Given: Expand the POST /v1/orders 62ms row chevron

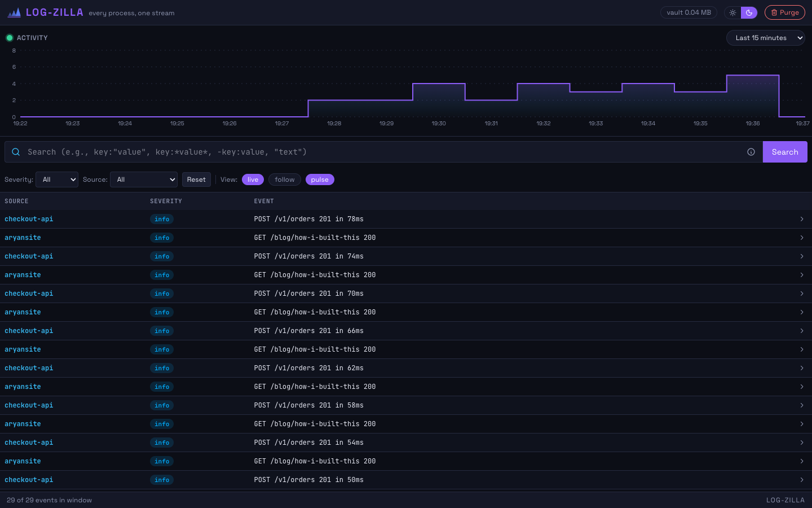Looking at the screenshot, I should (x=802, y=368).
